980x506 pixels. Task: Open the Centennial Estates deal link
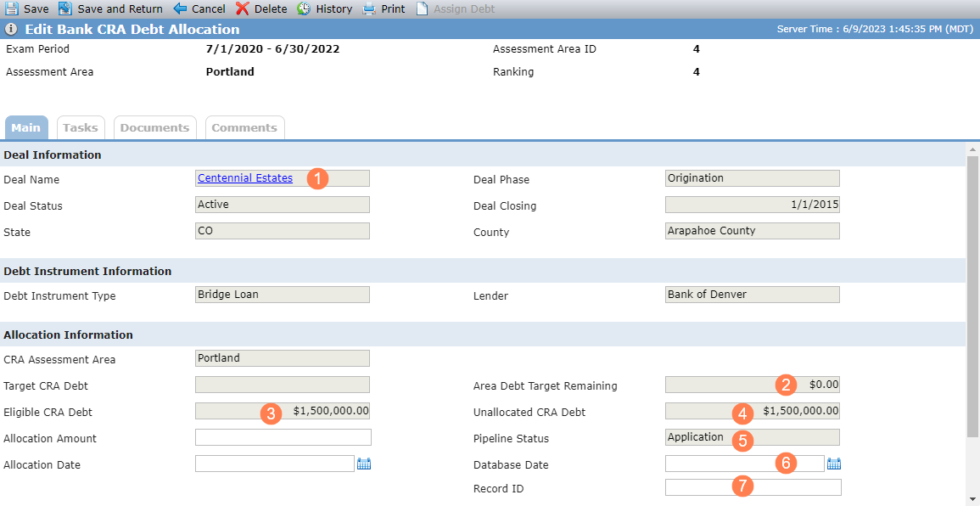click(245, 177)
